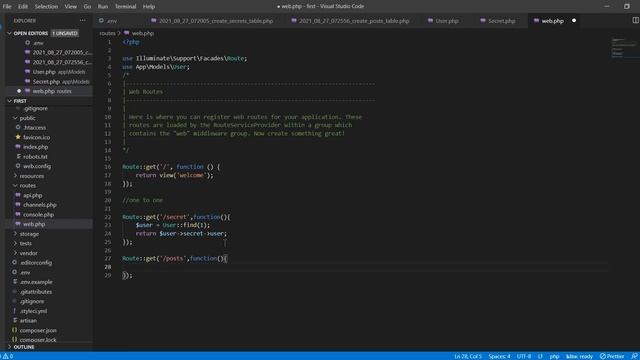Open Secret.php app\Models in Open Editors
The width and height of the screenshot is (640, 360).
coord(61,82)
